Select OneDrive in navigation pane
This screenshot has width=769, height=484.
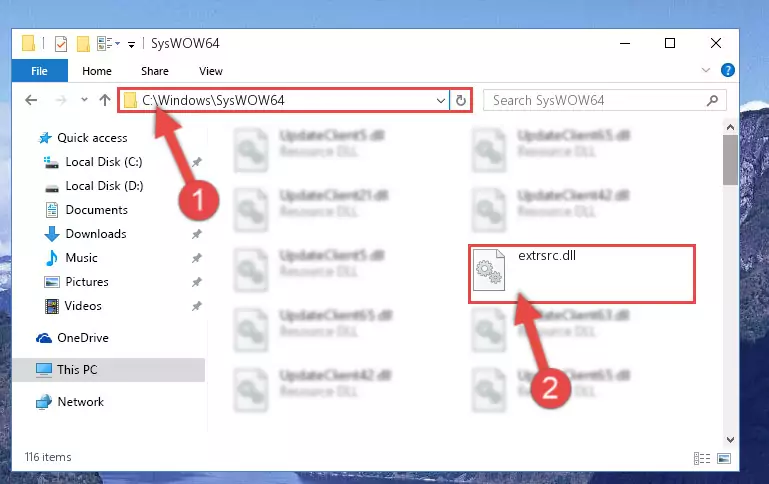82,338
